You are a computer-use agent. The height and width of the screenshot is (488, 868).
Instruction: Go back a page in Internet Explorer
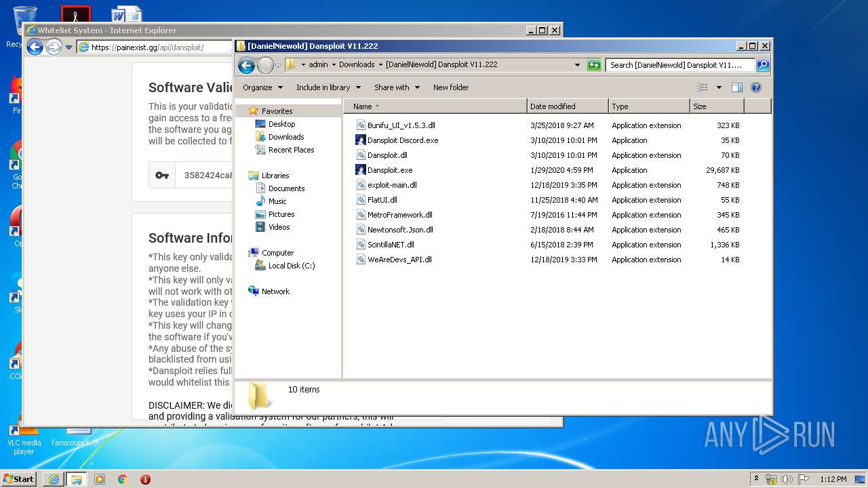point(35,47)
